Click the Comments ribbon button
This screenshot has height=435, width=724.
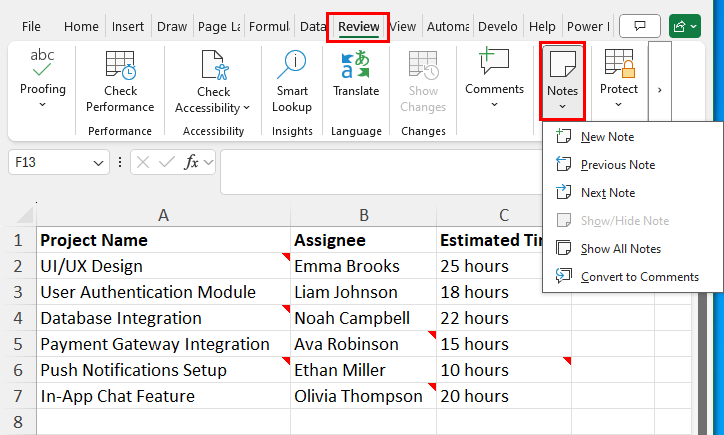point(494,77)
